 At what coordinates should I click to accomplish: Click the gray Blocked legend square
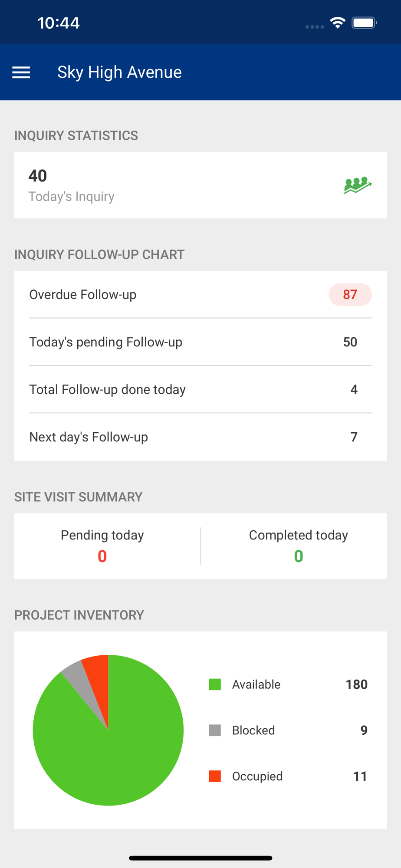215,730
